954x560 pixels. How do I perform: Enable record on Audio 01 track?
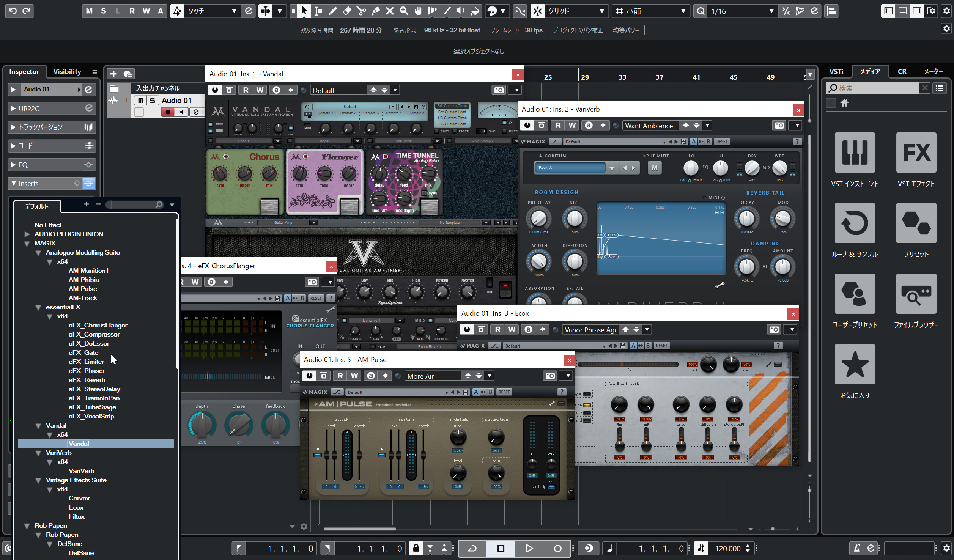click(167, 112)
